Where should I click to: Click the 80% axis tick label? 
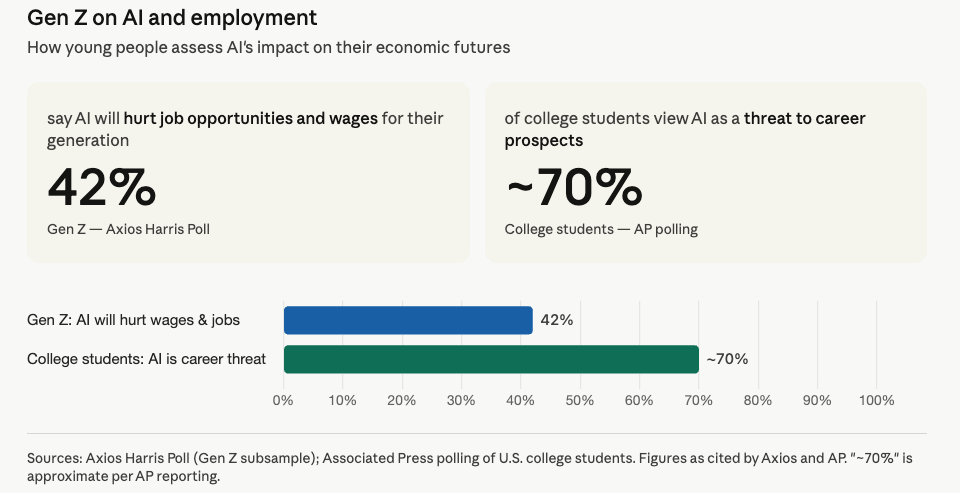click(758, 401)
